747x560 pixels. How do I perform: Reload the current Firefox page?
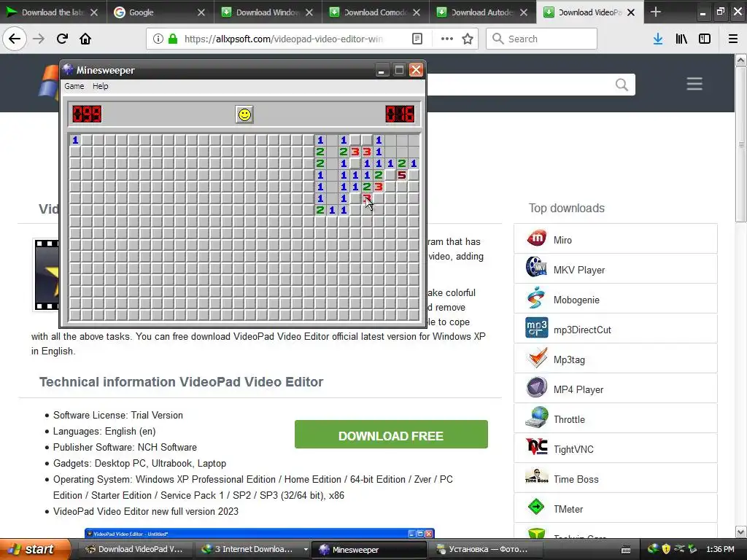(x=62, y=39)
